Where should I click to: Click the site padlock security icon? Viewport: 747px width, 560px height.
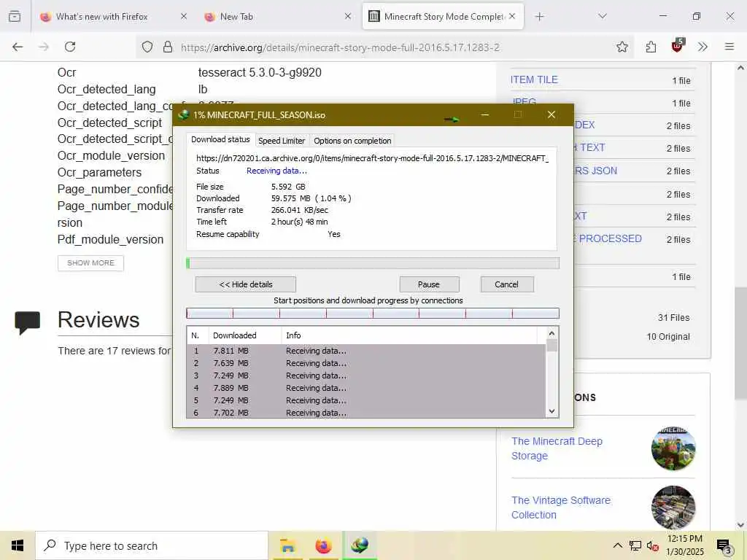click(168, 47)
